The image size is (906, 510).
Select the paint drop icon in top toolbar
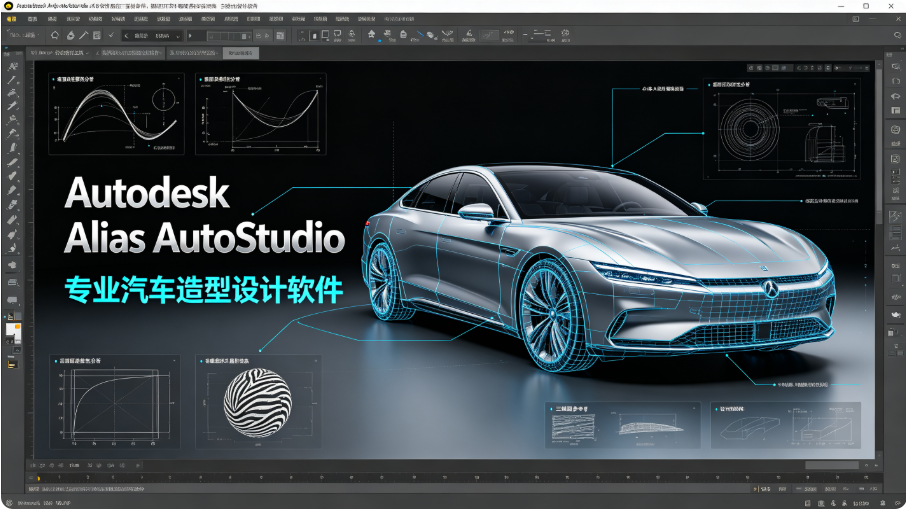[70, 35]
